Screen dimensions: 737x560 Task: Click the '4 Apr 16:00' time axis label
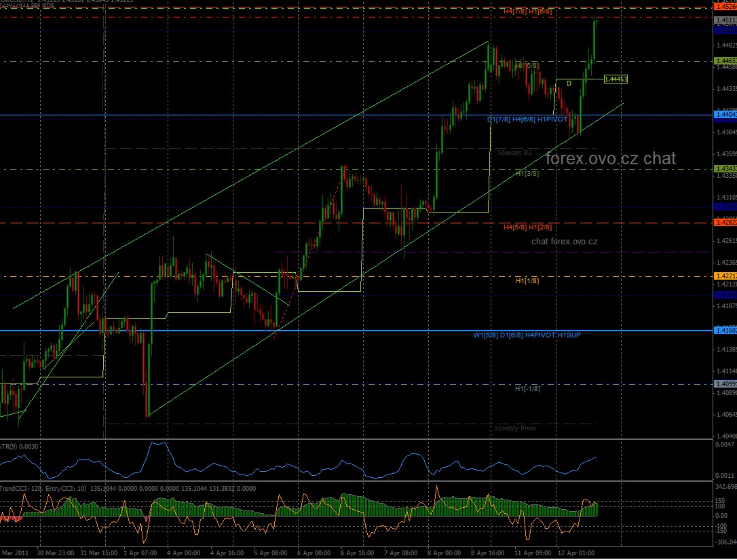(x=227, y=553)
